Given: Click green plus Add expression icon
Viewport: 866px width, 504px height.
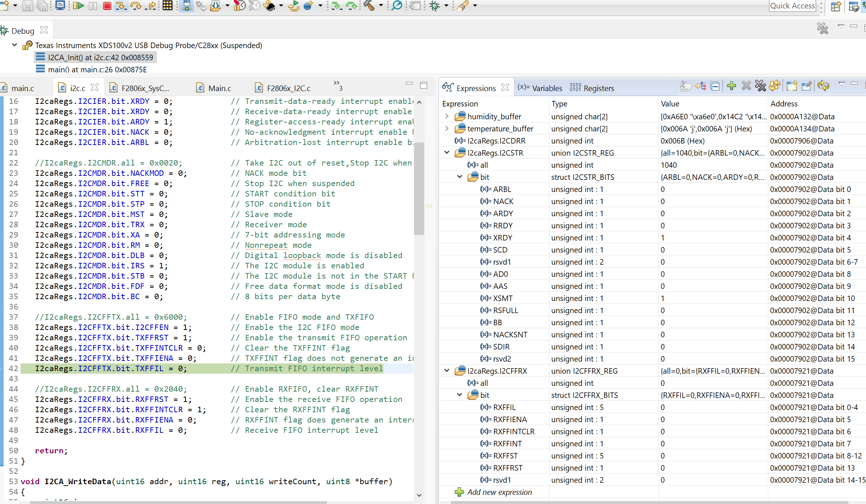Looking at the screenshot, I should pyautogui.click(x=731, y=86).
